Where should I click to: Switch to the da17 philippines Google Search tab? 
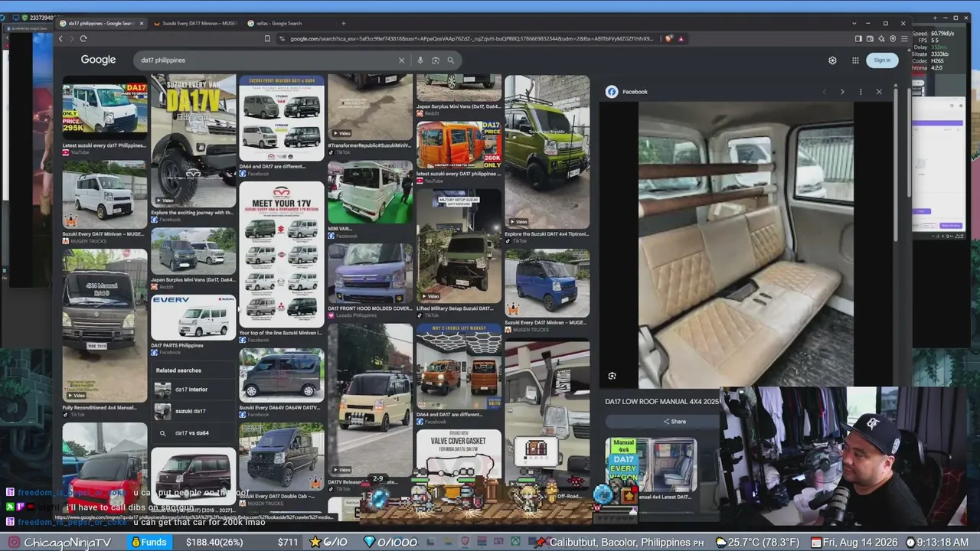pyautogui.click(x=100, y=23)
